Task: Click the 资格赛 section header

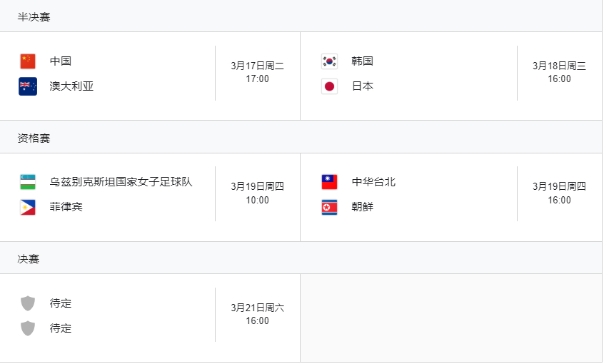Action: (34, 138)
